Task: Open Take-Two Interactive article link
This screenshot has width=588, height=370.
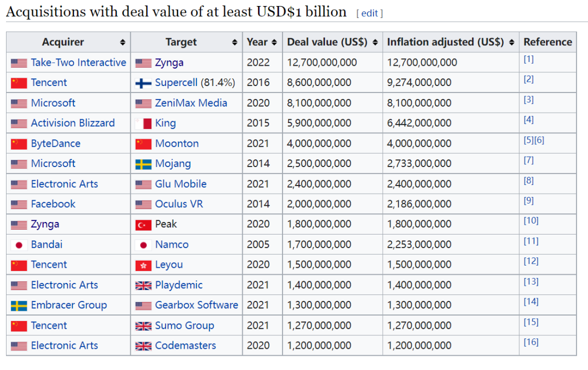Action: coord(78,63)
